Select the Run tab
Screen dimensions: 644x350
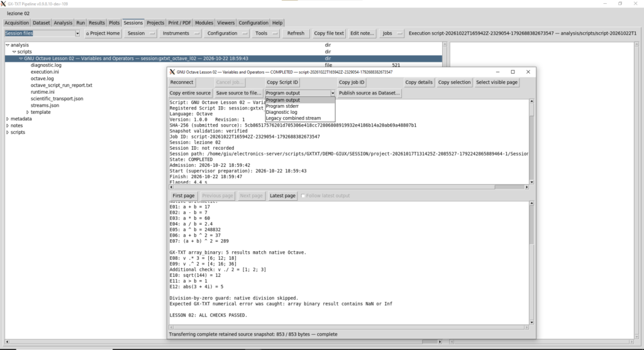[80, 23]
